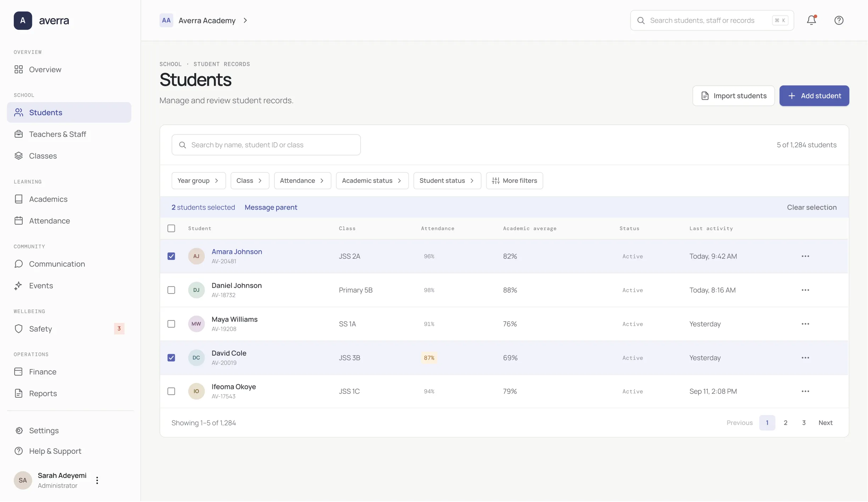Screen dimensions: 868x502
Task: Click David Cole's 87% attendance badge
Action: pos(429,358)
